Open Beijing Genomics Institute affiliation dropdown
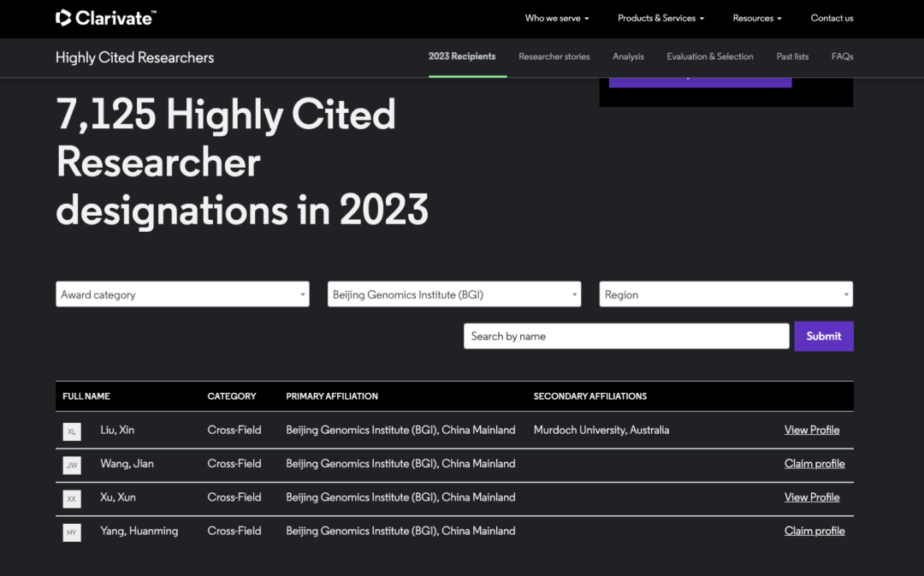This screenshot has height=576, width=924. (454, 294)
